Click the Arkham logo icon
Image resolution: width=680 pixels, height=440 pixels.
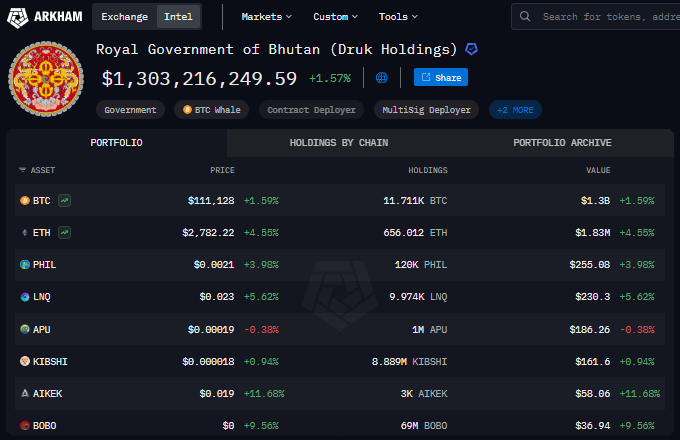(18, 17)
